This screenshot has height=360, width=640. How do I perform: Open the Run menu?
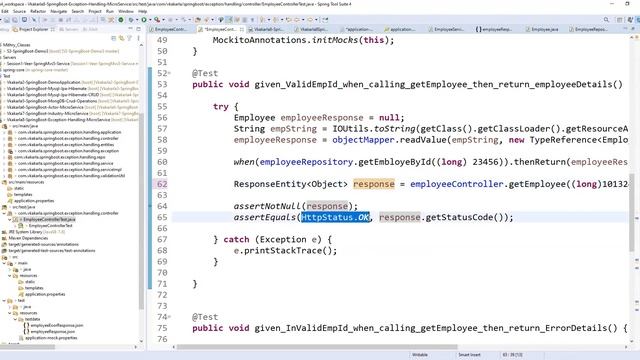click(110, 11)
